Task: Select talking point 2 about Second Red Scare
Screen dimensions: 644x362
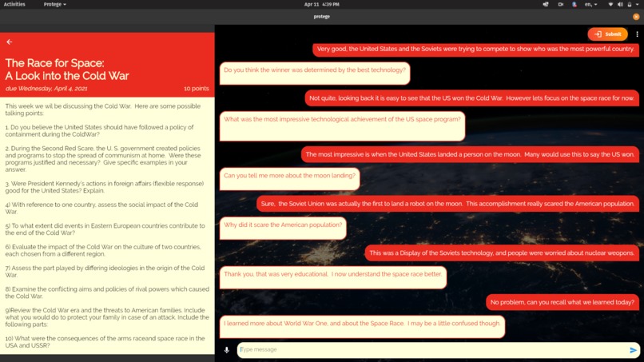Action: (103, 158)
